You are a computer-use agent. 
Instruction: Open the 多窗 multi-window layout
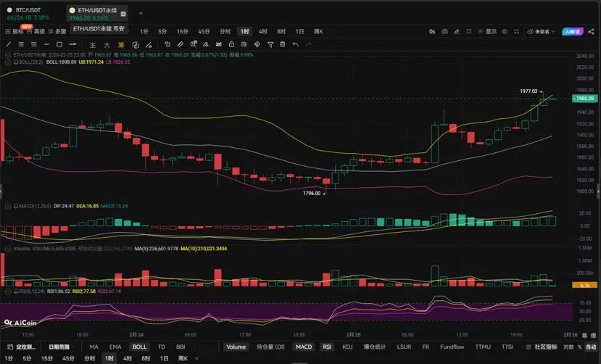coord(57,31)
